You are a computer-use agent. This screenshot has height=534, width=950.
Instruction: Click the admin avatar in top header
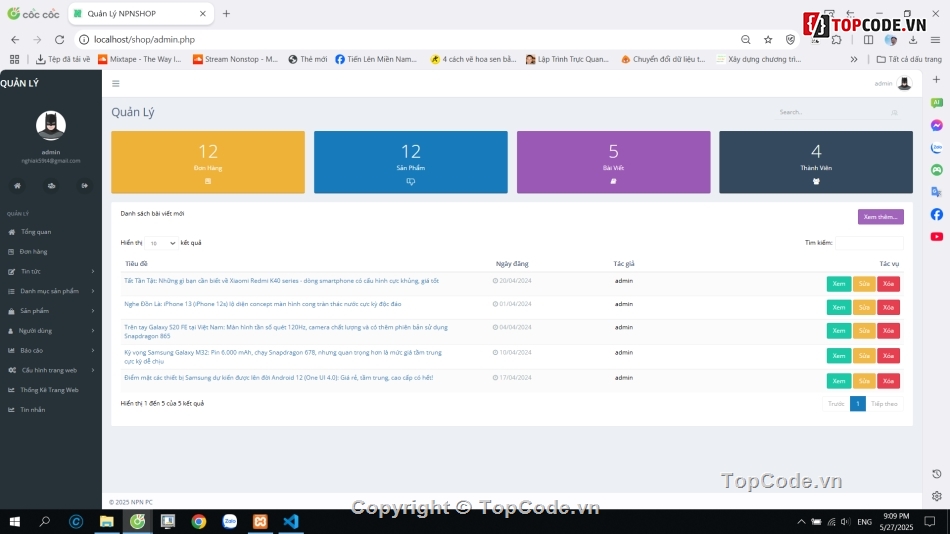click(904, 83)
